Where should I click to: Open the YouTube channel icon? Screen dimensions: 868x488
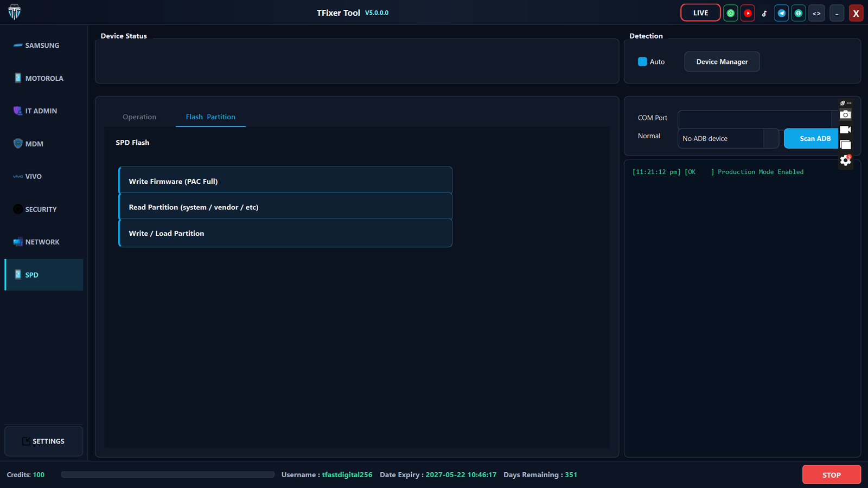pyautogui.click(x=748, y=13)
